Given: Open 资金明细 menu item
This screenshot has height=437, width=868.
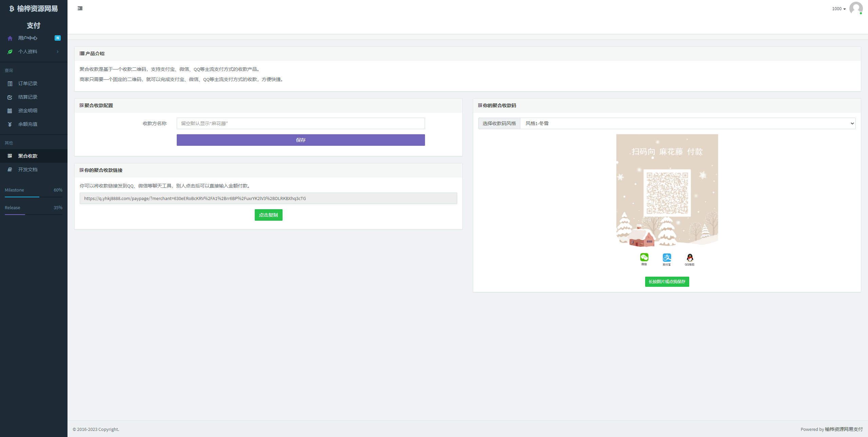Looking at the screenshot, I should [x=34, y=111].
